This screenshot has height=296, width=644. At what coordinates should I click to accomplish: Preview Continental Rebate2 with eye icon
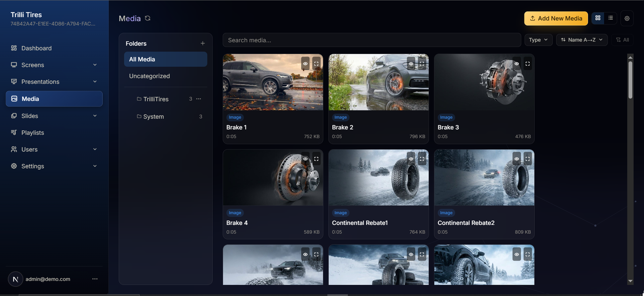click(517, 159)
